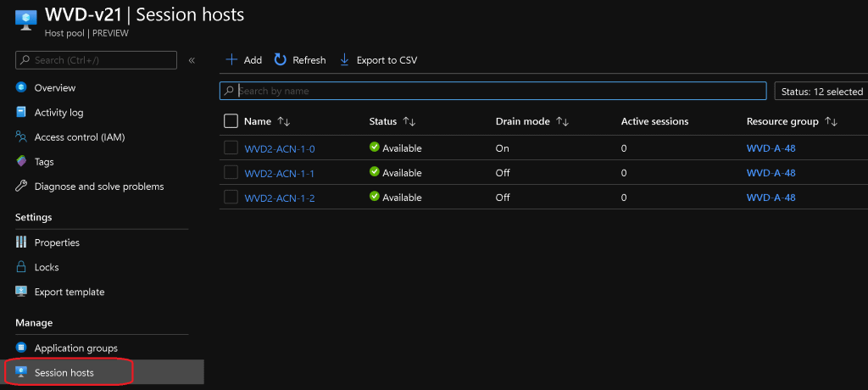Open WVD-A-48 resource group for WVD2-ACN-1-1

[x=771, y=173]
